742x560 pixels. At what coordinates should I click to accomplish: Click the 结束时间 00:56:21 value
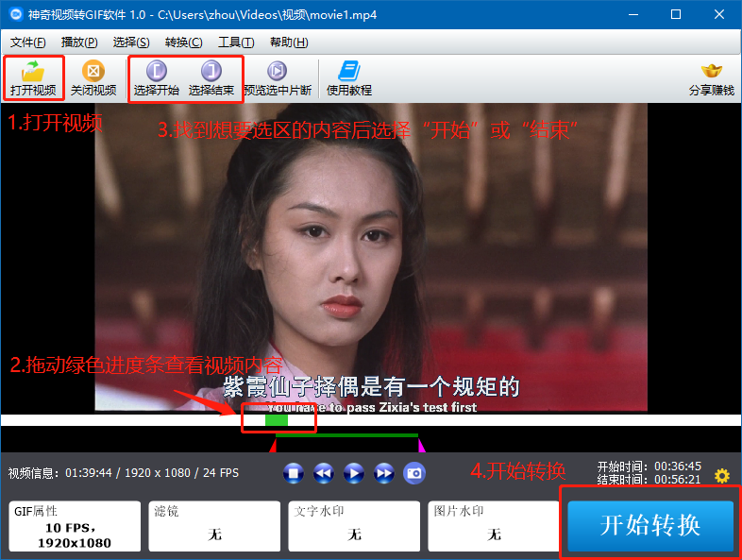pos(678,480)
